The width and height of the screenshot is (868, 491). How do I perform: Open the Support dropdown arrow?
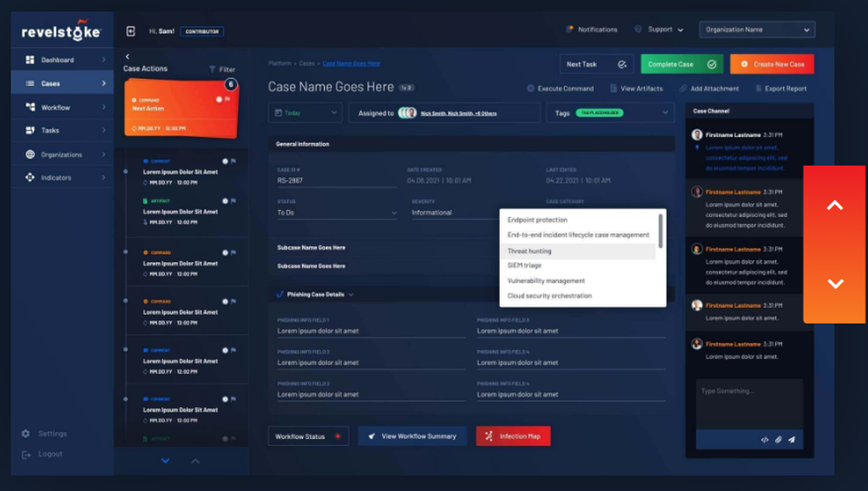(681, 29)
